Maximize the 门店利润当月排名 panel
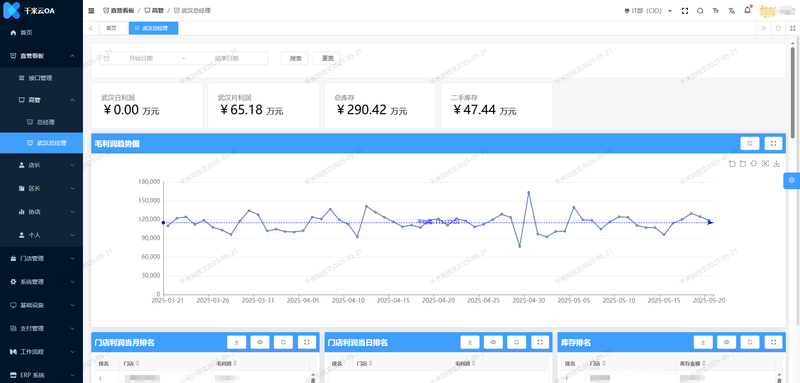The image size is (800, 383). [x=307, y=343]
